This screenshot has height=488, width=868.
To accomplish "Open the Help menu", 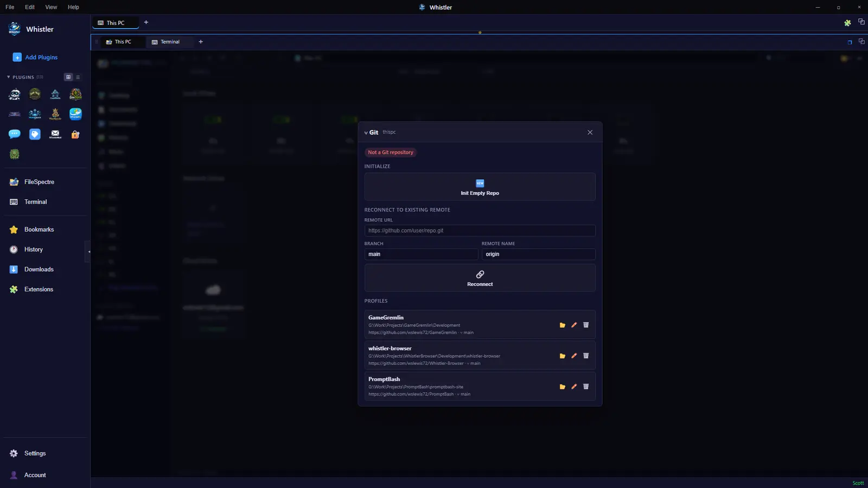I will [73, 7].
